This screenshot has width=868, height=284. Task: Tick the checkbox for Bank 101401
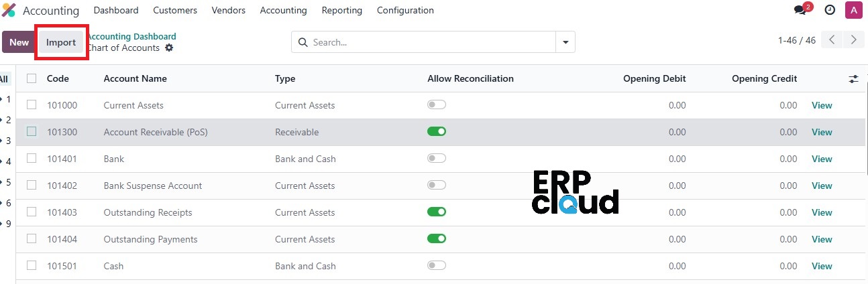(x=32, y=159)
